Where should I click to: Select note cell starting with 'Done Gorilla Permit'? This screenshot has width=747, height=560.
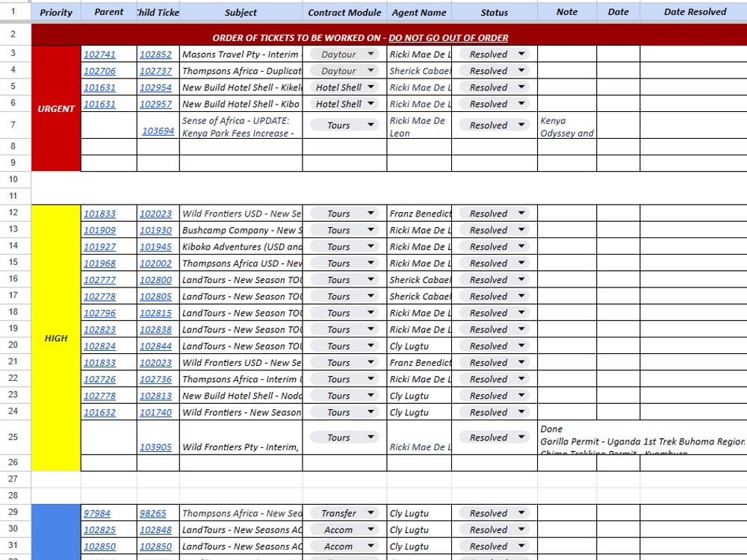(642, 438)
